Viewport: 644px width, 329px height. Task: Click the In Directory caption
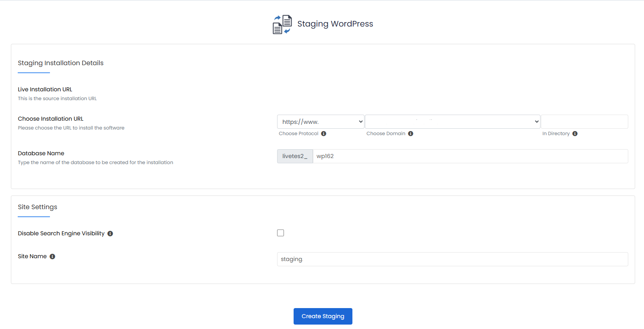point(556,134)
